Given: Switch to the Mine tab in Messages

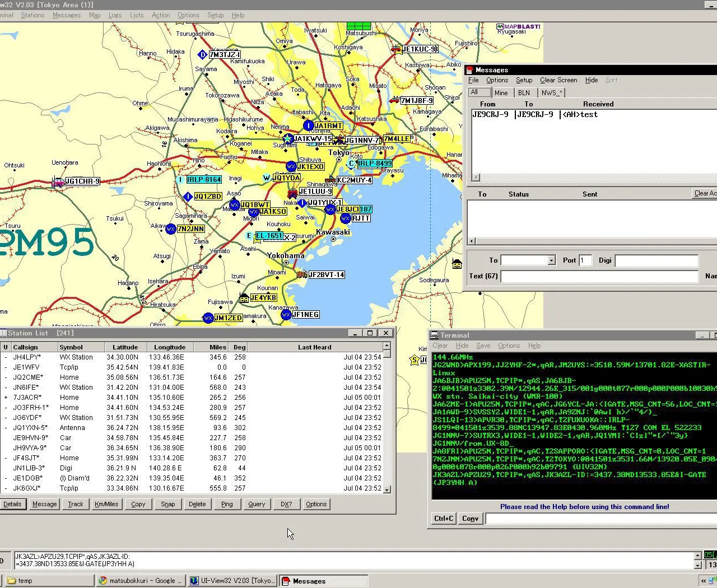Looking at the screenshot, I should 501,93.
